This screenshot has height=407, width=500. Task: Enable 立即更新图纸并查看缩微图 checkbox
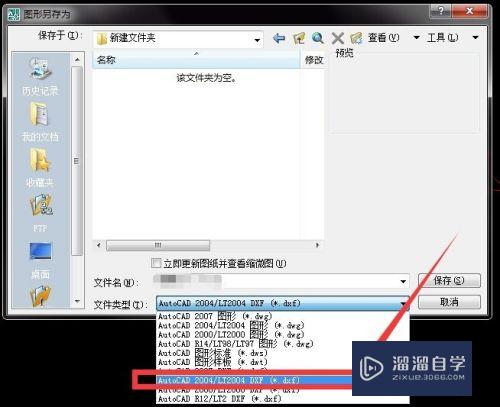coord(156,263)
